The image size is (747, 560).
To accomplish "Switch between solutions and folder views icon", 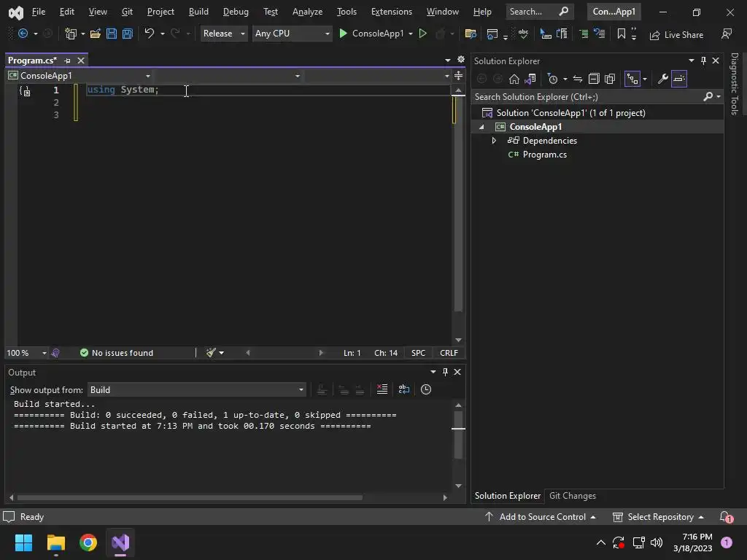I will pos(530,79).
